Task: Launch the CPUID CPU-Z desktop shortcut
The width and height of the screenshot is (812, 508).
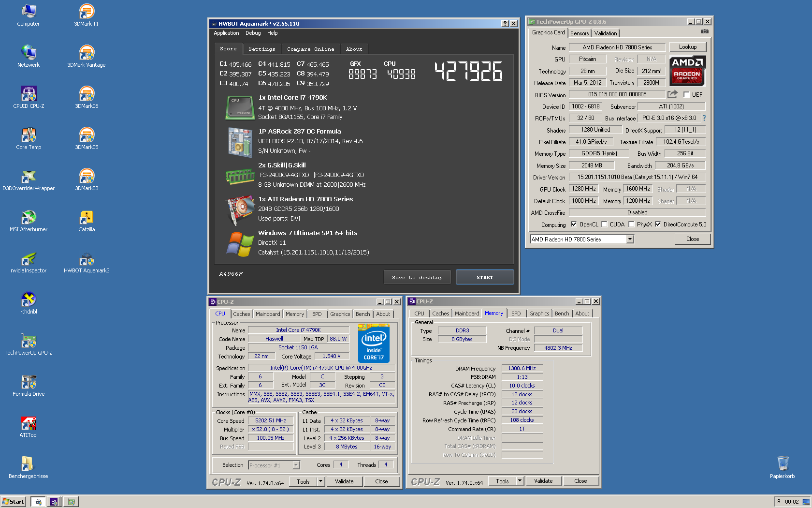Action: (x=29, y=97)
